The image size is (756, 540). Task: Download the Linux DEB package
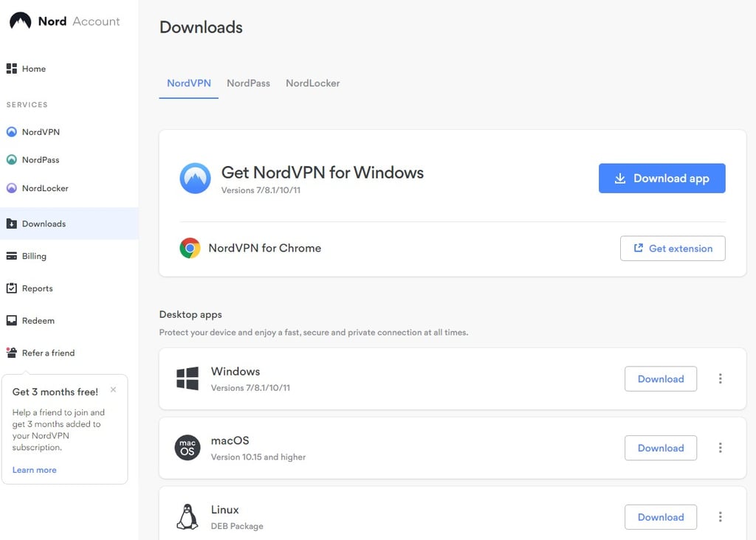tap(661, 517)
